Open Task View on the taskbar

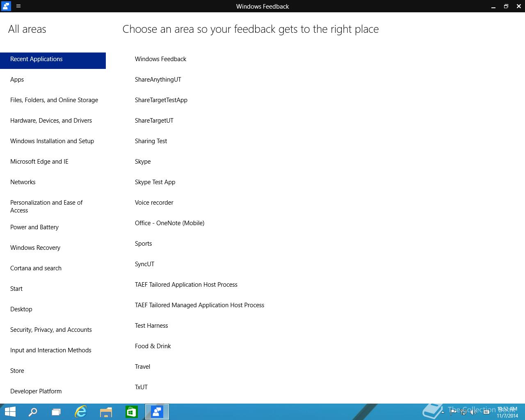(x=56, y=412)
